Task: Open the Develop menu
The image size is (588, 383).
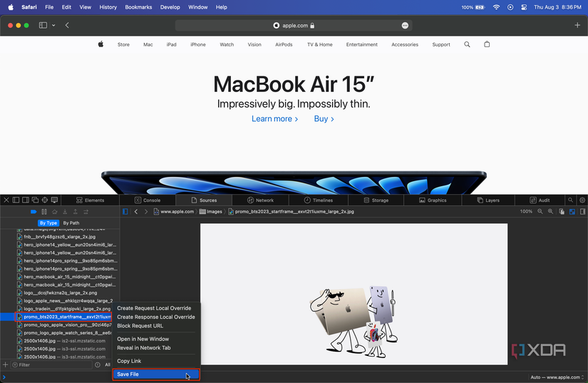Action: coord(170,7)
